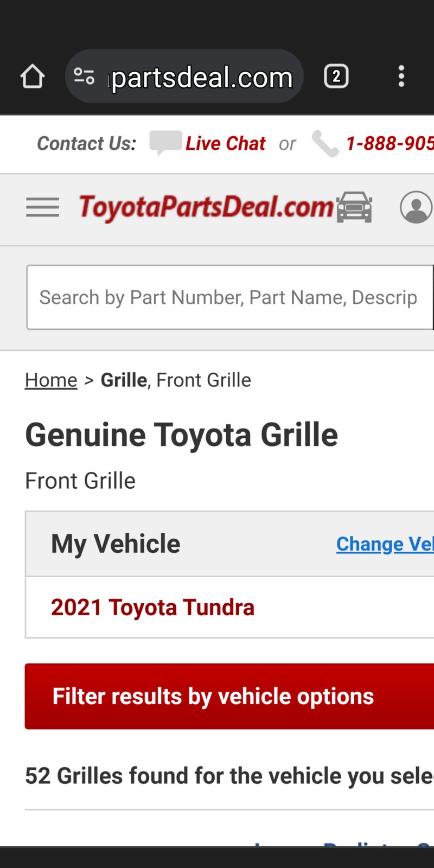The width and height of the screenshot is (434, 868).
Task: Open the browser three-dot menu
Action: pyautogui.click(x=401, y=76)
